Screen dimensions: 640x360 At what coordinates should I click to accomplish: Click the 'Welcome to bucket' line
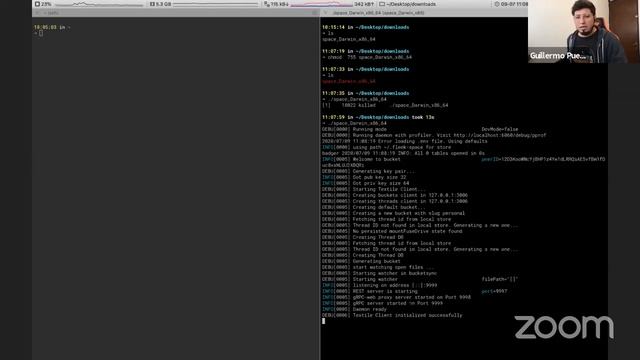click(361, 160)
